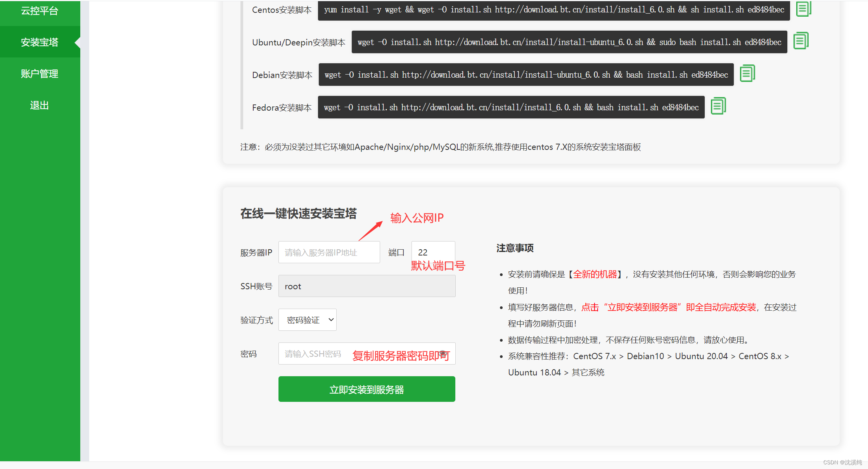Screen dimensions: 868x469
Task: Open 云控平台 in the sidebar
Action: click(40, 11)
